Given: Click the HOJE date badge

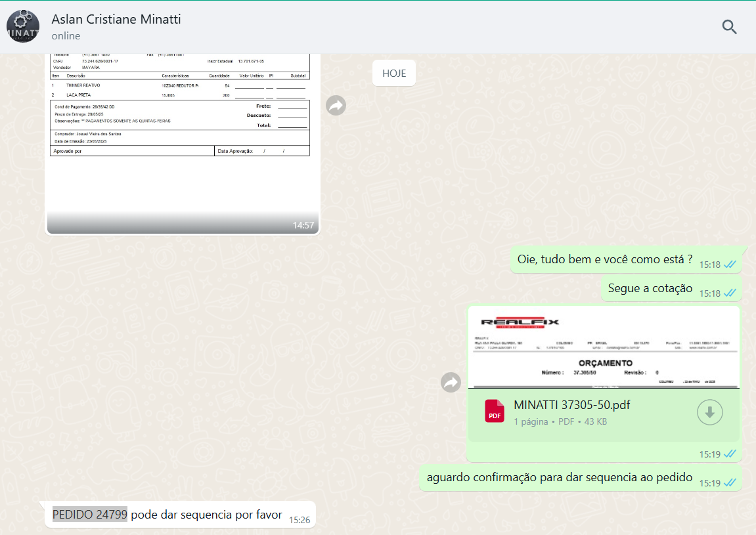Looking at the screenshot, I should point(394,73).
